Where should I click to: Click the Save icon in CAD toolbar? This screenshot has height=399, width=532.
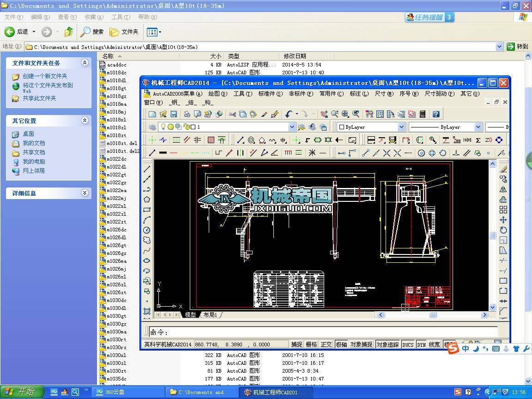coord(174,114)
